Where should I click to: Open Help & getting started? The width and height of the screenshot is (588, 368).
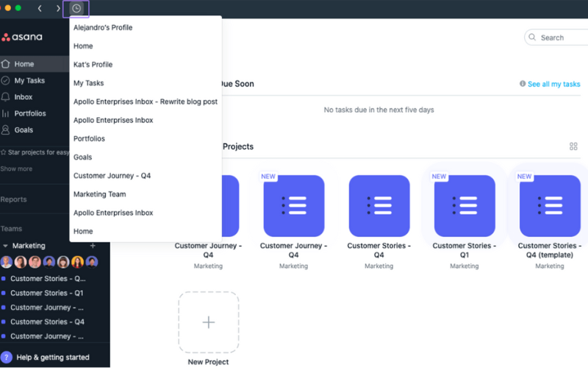click(x=53, y=357)
